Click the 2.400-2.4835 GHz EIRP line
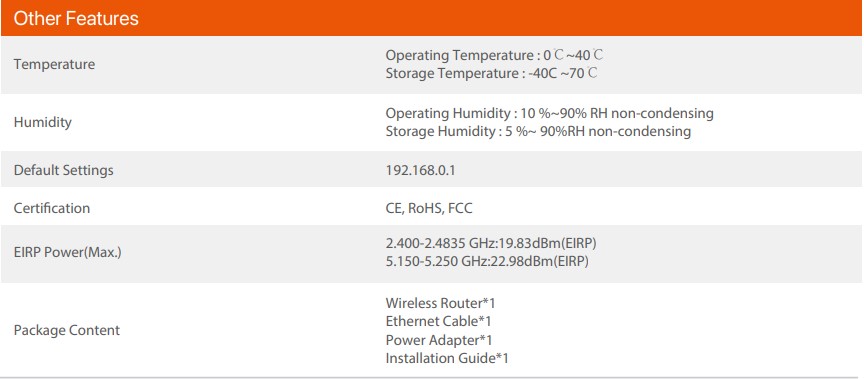This screenshot has width=864, height=379. [491, 243]
